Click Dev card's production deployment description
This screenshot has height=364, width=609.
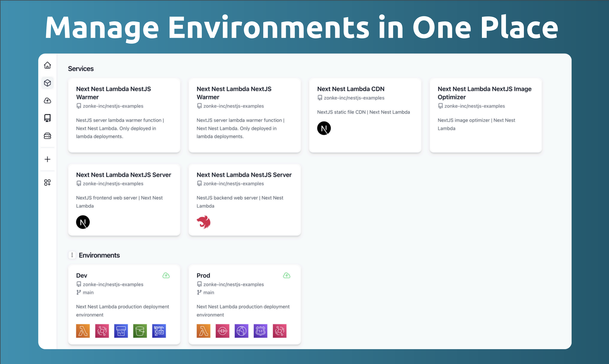pos(123,311)
